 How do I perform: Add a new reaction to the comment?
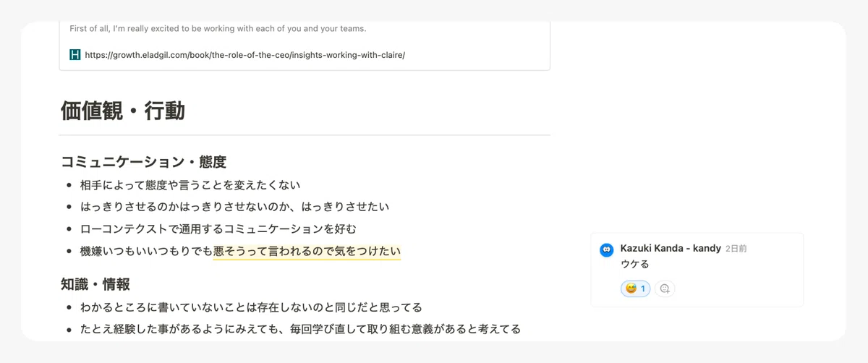[x=665, y=289]
